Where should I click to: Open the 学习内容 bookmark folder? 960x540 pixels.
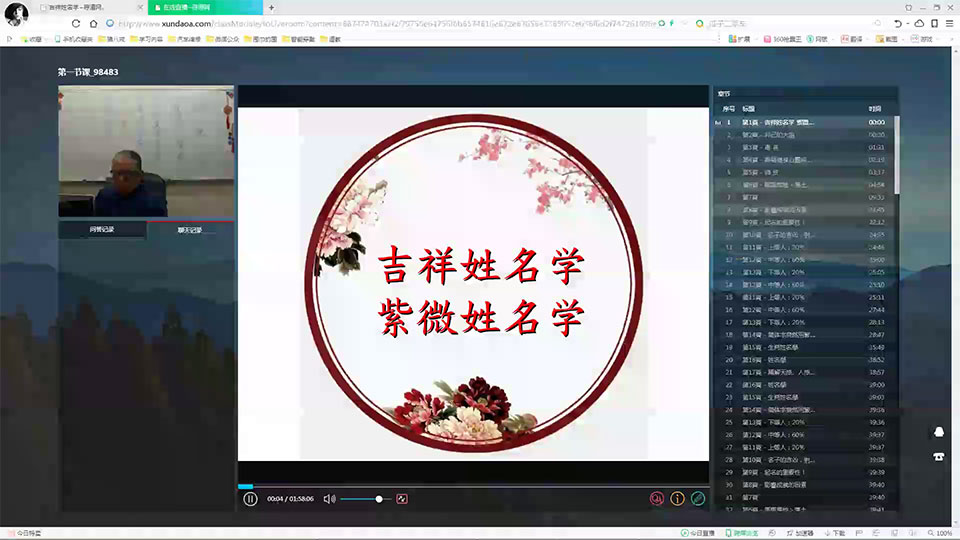146,39
